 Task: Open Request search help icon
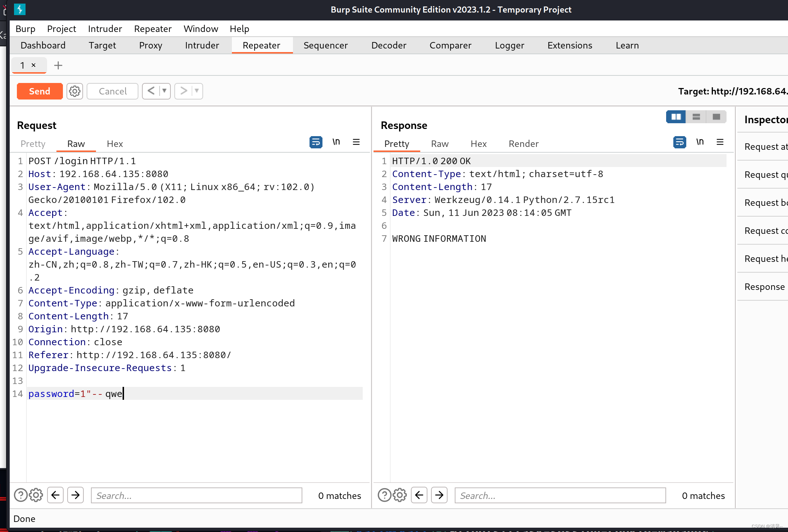coord(20,495)
